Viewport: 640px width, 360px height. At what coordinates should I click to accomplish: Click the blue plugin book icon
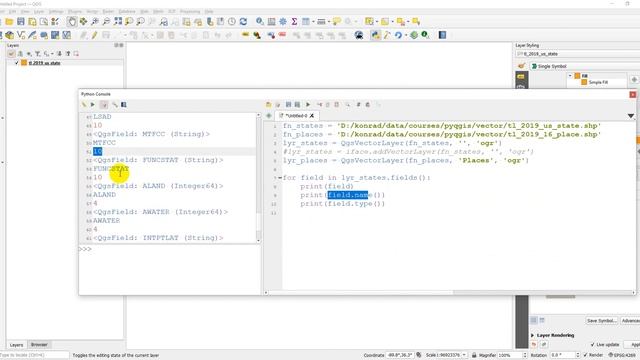442,35
